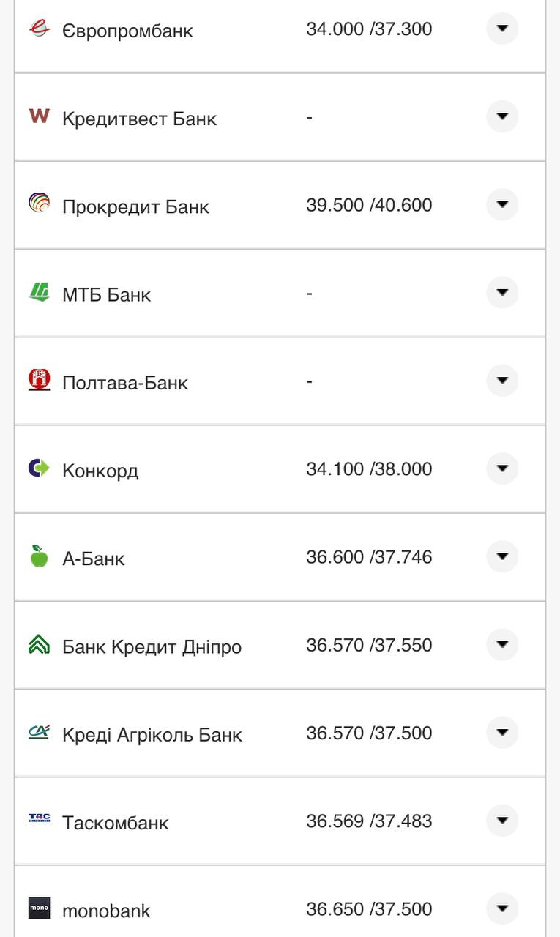Click the Європромбанк logo icon
The image size is (560, 937).
tap(40, 29)
